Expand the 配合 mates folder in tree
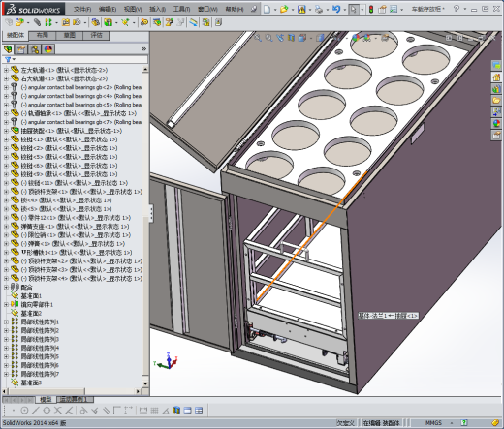This screenshot has height=429, width=504. coord(6,287)
